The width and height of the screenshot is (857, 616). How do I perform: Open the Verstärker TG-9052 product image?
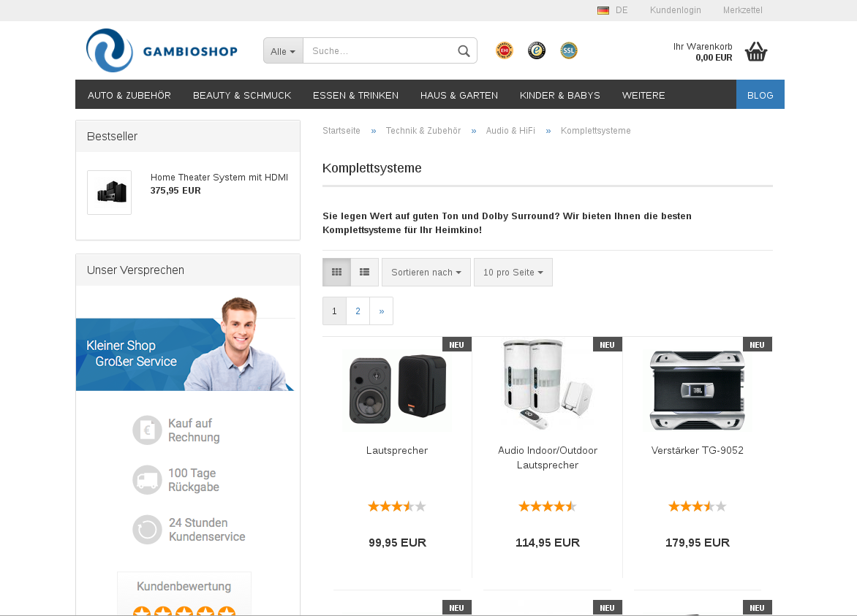[698, 390]
